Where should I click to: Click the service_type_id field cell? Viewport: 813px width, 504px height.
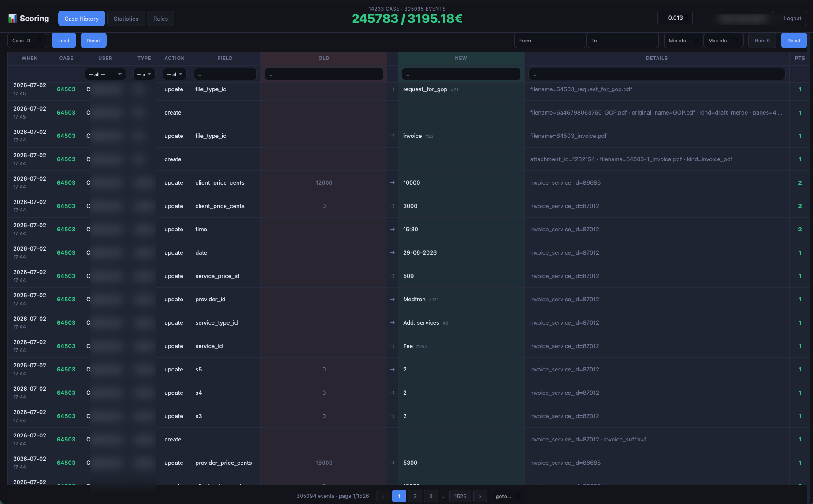[x=216, y=322]
